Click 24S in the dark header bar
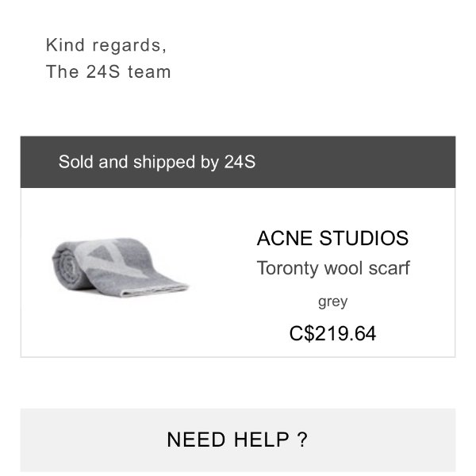 click(240, 163)
